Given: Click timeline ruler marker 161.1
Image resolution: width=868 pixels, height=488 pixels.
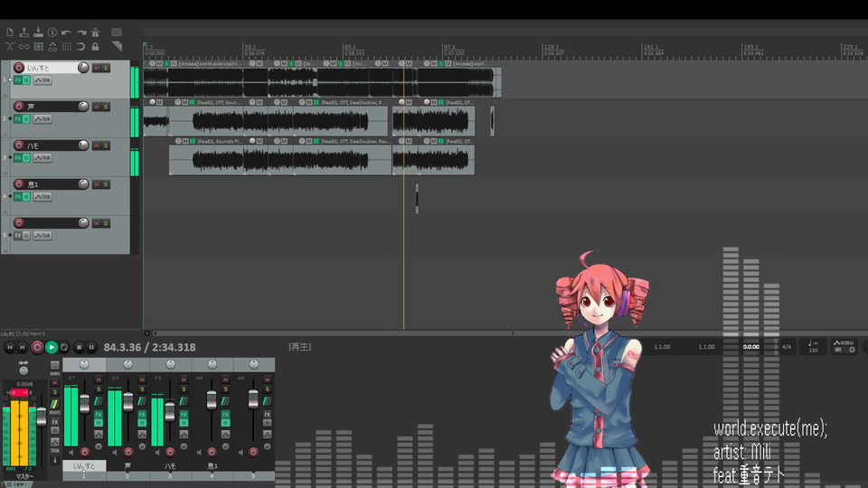Looking at the screenshot, I should coord(651,48).
